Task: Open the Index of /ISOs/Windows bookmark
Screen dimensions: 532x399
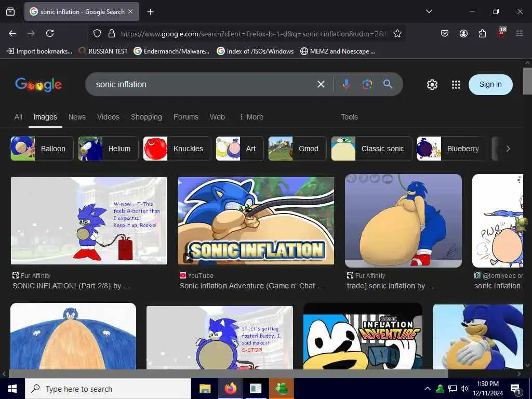Action: point(255,51)
